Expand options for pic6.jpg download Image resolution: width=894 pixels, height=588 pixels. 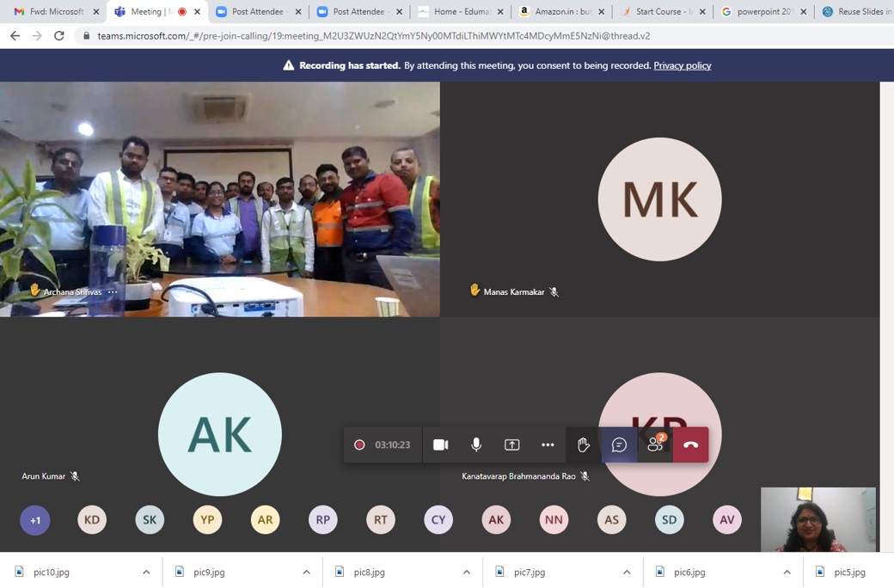point(787,572)
